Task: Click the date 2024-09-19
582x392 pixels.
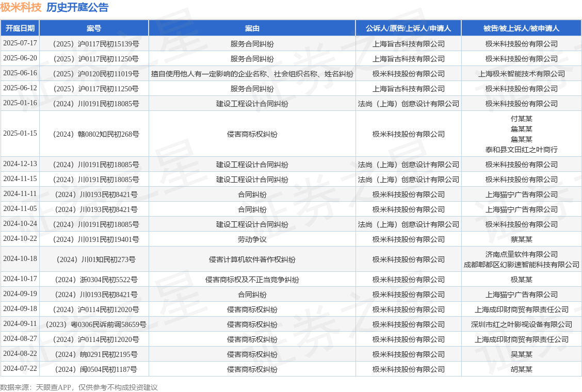Action: tap(20, 294)
